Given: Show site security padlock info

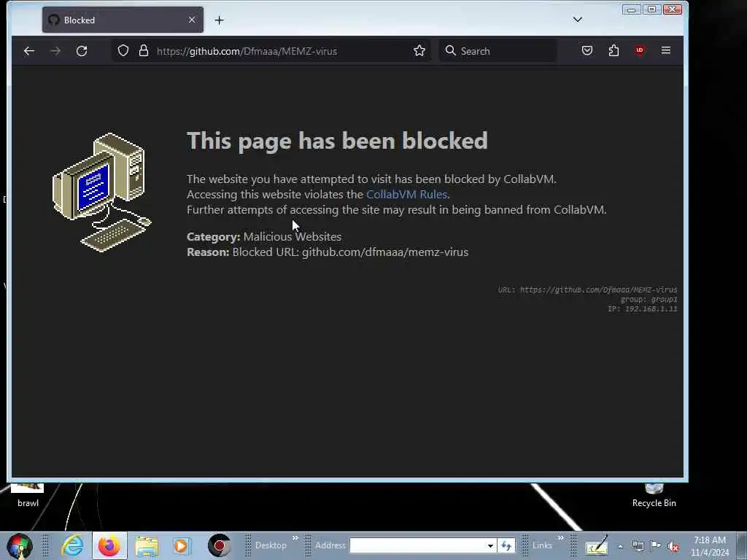Looking at the screenshot, I should coord(144,50).
